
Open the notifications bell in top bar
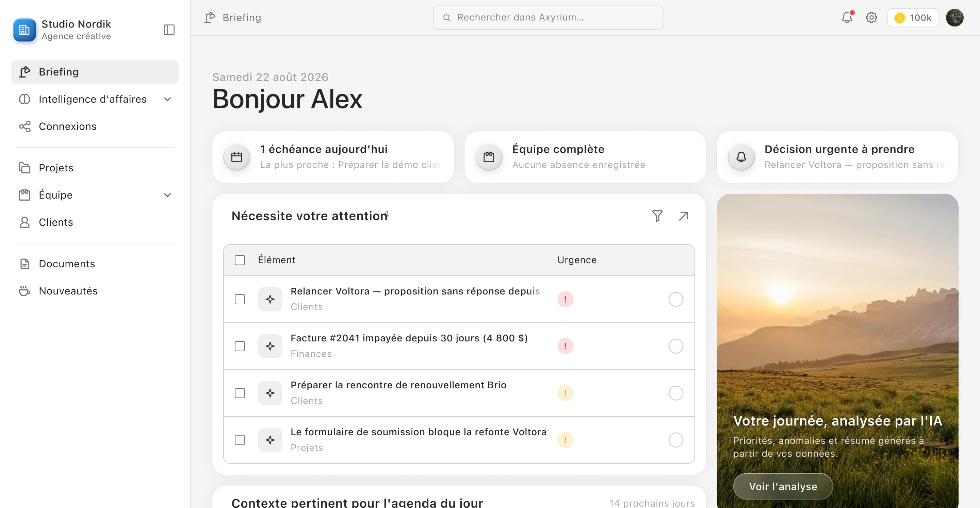847,17
